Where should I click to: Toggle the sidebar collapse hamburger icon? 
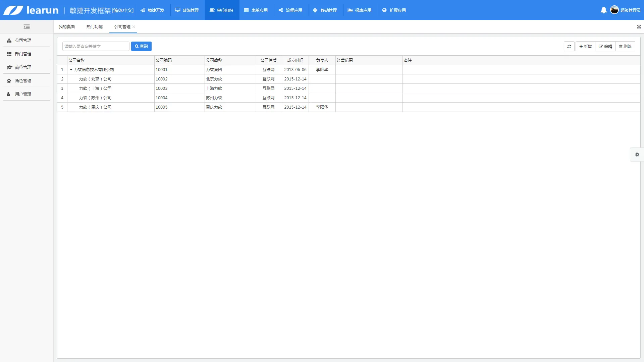tap(27, 27)
